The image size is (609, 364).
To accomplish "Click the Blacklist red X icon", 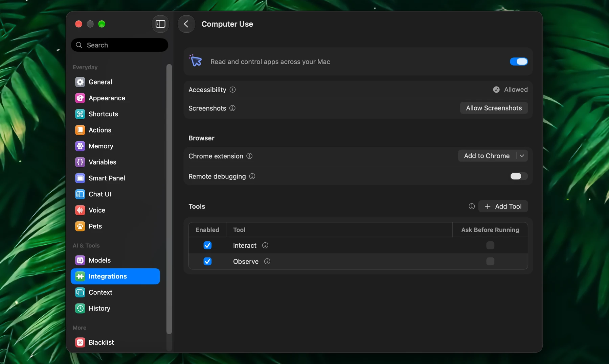I will click(80, 342).
